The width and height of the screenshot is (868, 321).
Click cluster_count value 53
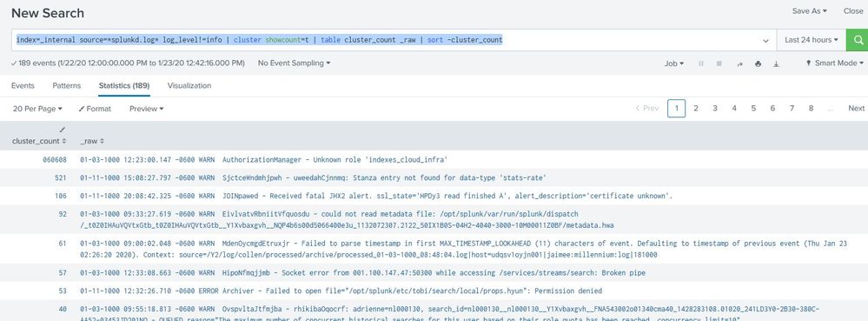pyautogui.click(x=62, y=291)
